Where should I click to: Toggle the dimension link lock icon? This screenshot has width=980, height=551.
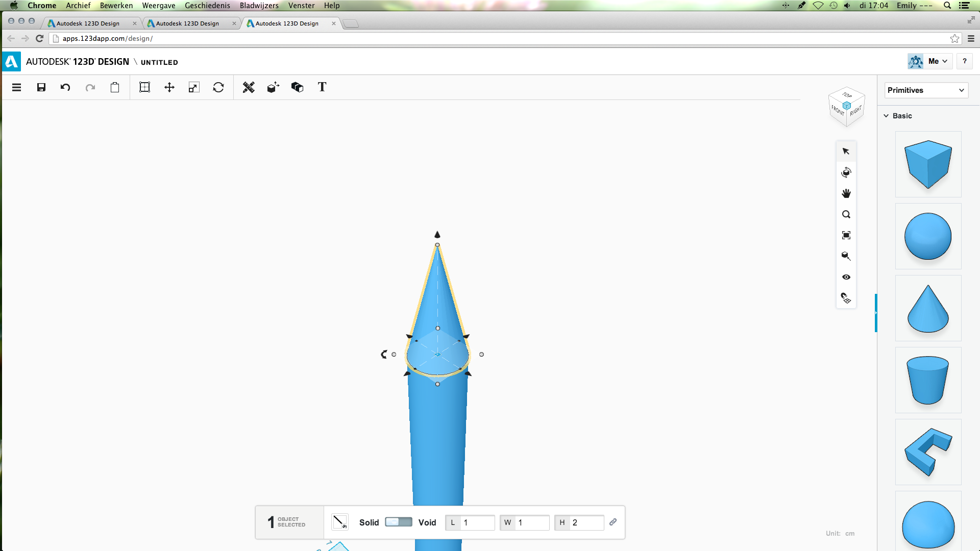[613, 522]
